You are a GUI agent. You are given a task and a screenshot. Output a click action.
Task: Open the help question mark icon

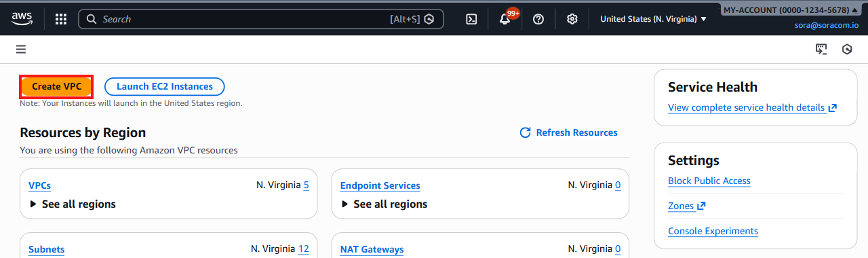click(x=538, y=19)
